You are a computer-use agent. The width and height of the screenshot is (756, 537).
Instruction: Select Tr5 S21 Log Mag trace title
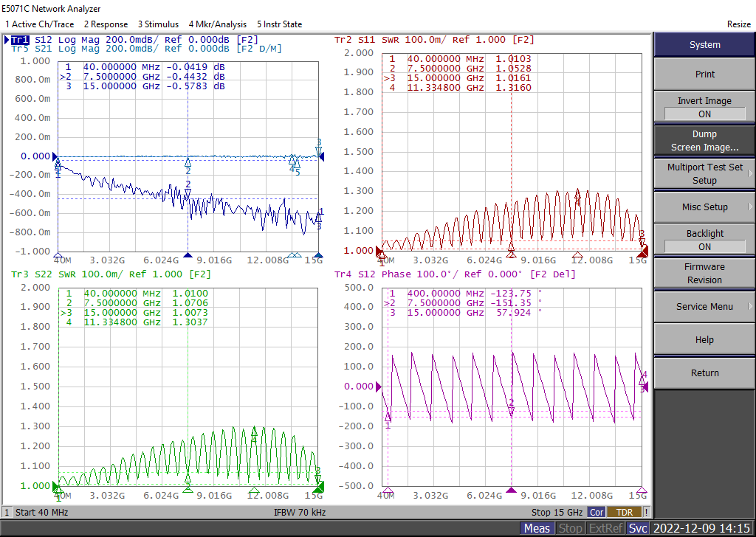point(147,49)
